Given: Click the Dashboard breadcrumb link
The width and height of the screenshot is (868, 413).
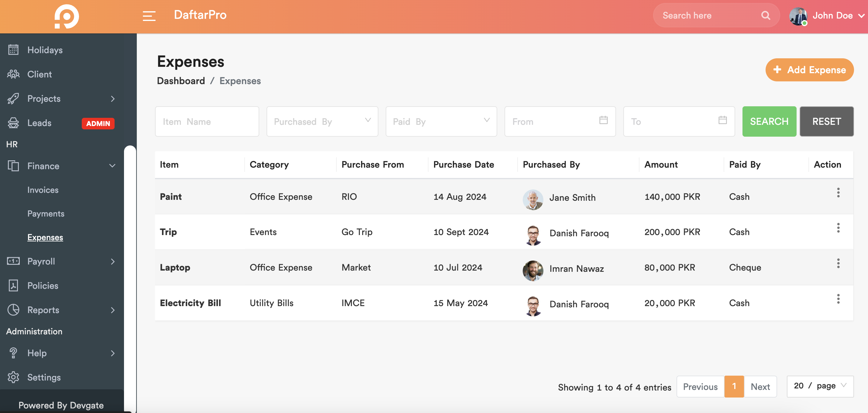Looking at the screenshot, I should [181, 81].
